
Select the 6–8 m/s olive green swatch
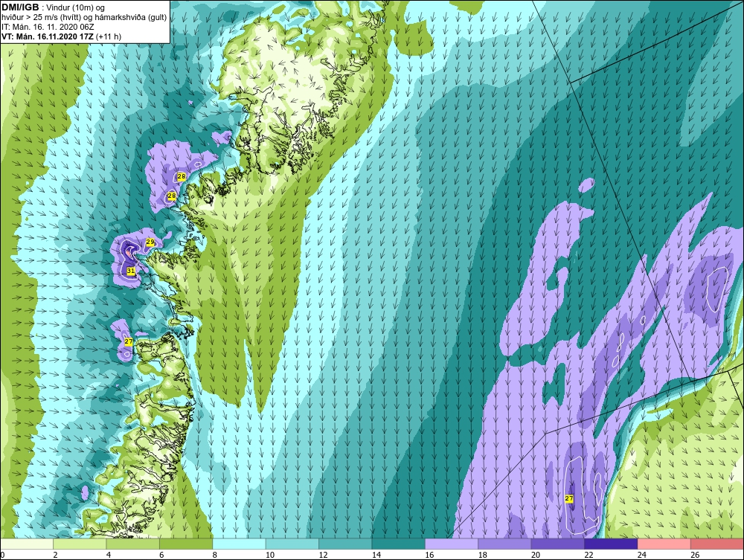tap(186, 544)
